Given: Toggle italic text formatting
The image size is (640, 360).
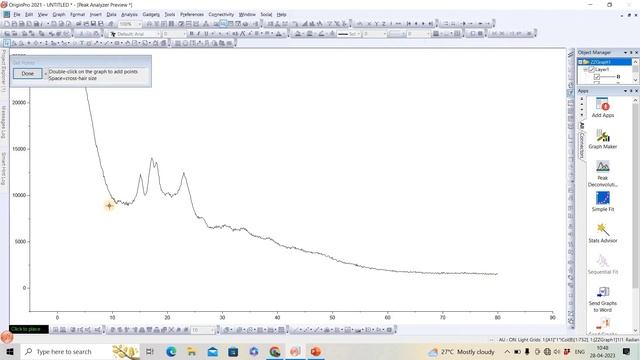Looking at the screenshot, I should coord(199,34).
